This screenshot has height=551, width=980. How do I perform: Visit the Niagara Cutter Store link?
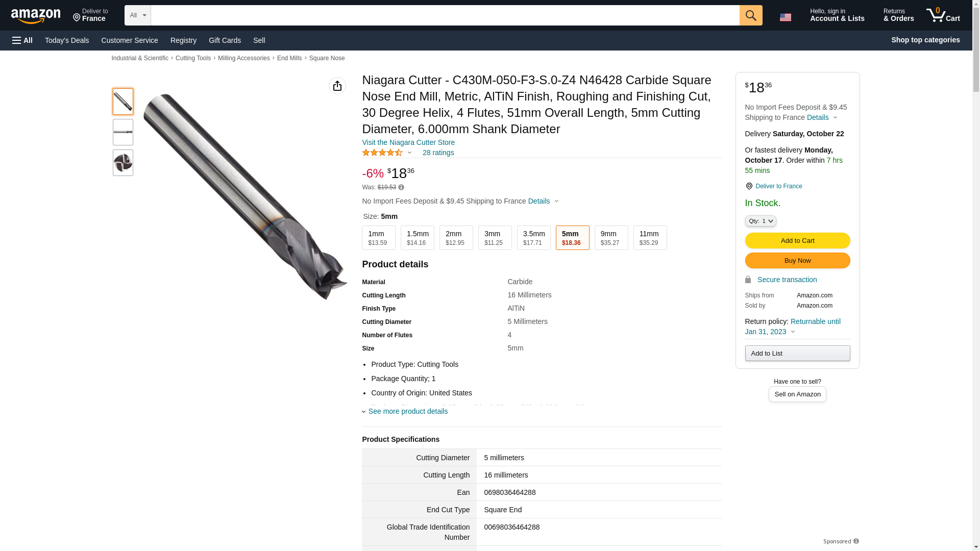[x=408, y=142]
